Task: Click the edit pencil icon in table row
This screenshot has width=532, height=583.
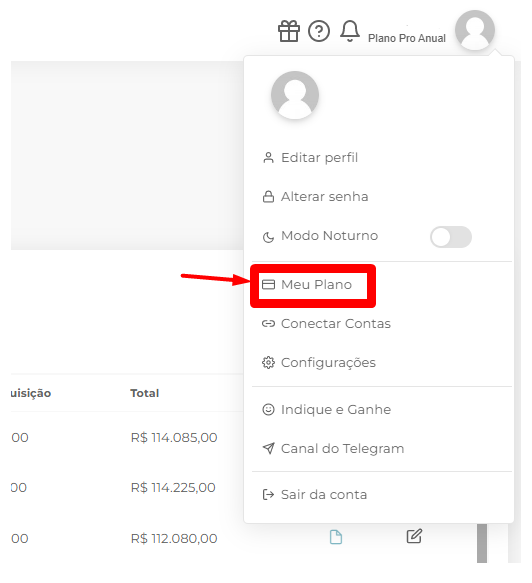Action: [414, 536]
